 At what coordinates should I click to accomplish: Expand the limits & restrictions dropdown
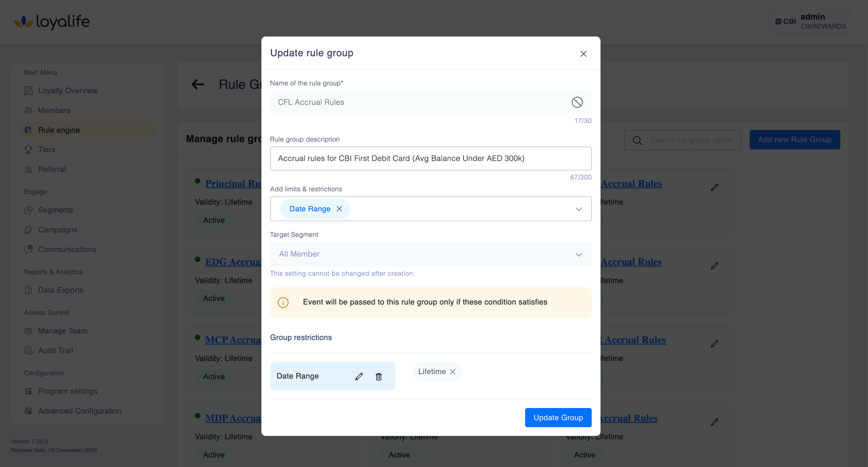click(579, 209)
